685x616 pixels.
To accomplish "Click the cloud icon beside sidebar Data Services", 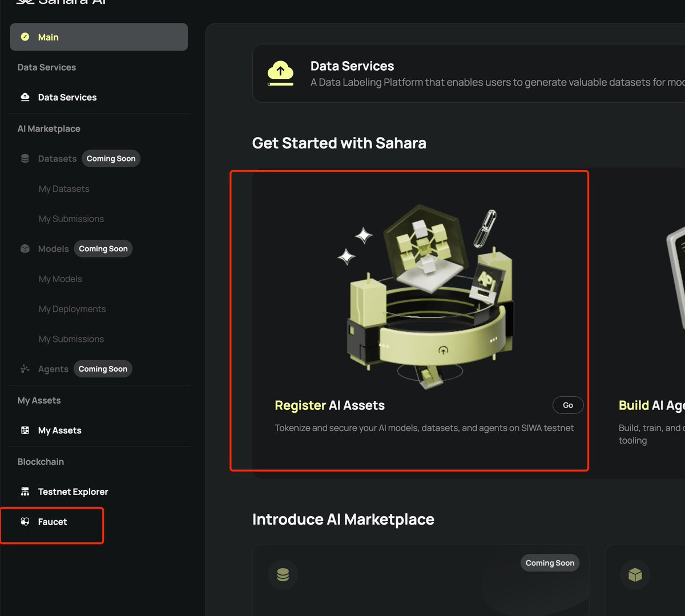I will (25, 97).
